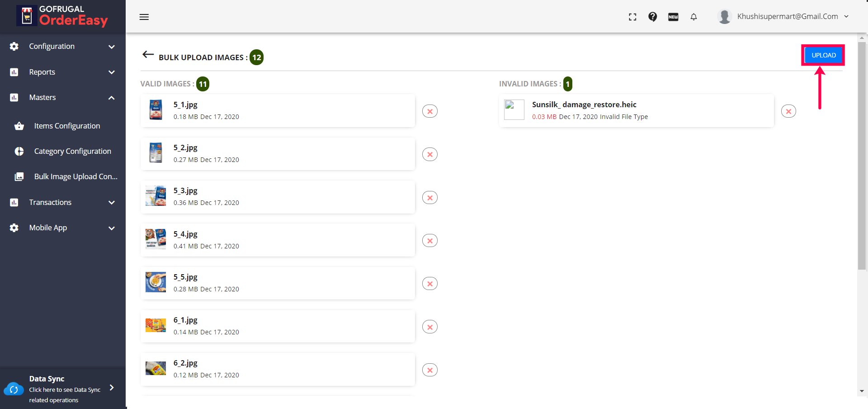
Task: Click the Configuration gear icon in sidebar
Action: [x=14, y=46]
